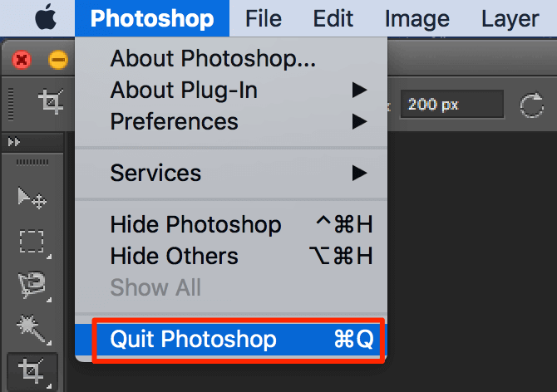Select the Polygonal Lasso tool

pos(32,284)
